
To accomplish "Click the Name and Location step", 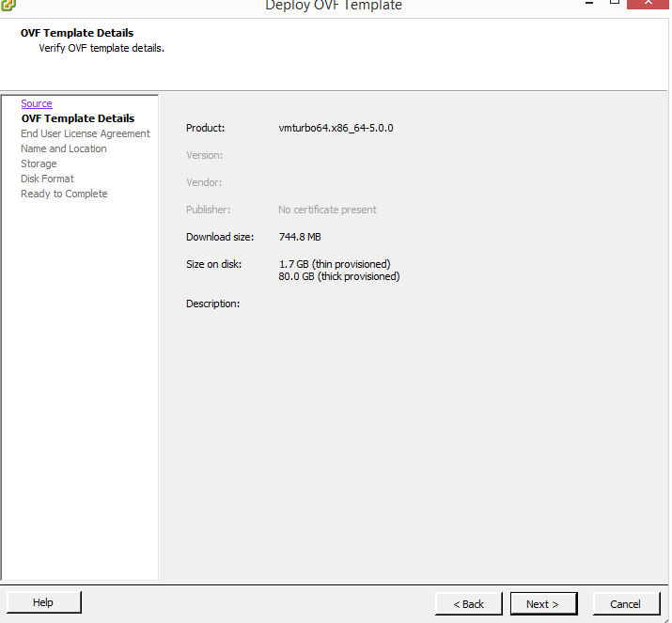I will [64, 148].
